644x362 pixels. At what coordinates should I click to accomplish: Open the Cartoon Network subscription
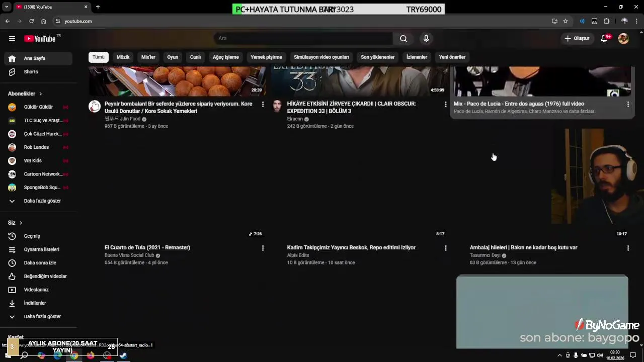click(x=38, y=174)
